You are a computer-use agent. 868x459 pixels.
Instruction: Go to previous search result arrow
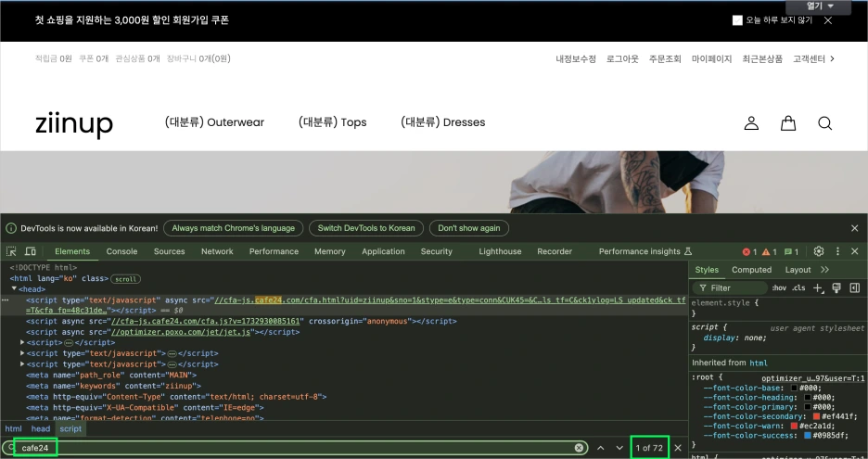click(x=601, y=447)
